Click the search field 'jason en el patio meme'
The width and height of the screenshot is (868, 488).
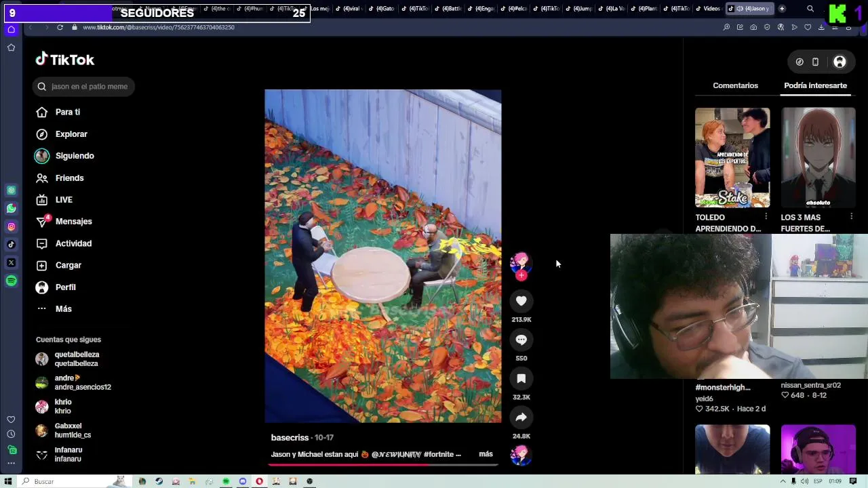83,86
